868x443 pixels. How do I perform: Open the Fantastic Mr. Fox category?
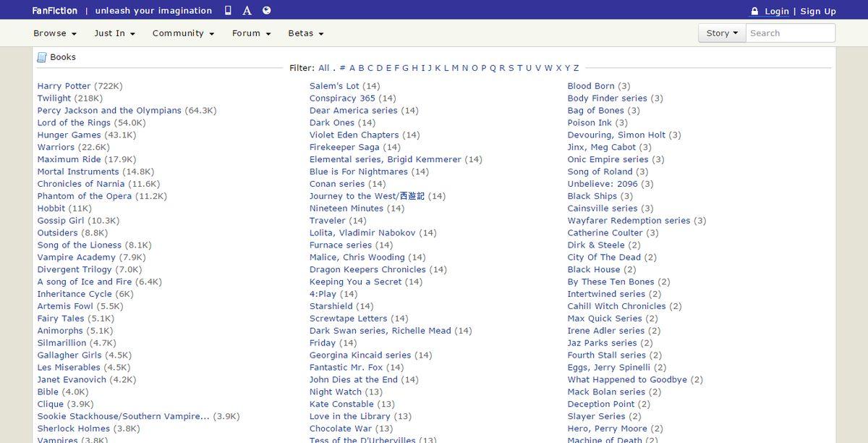click(x=346, y=368)
